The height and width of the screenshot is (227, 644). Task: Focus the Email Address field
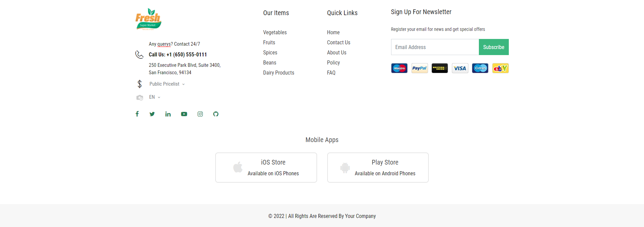435,47
